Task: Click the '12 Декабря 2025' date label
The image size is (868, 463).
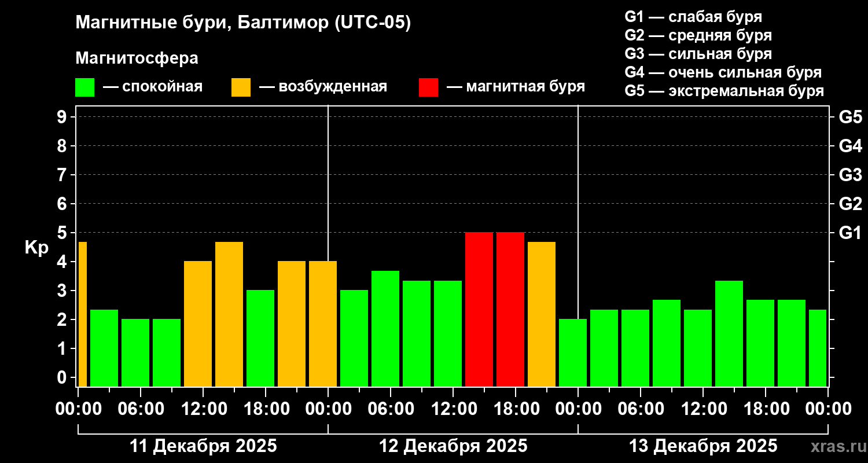Action: (x=453, y=446)
